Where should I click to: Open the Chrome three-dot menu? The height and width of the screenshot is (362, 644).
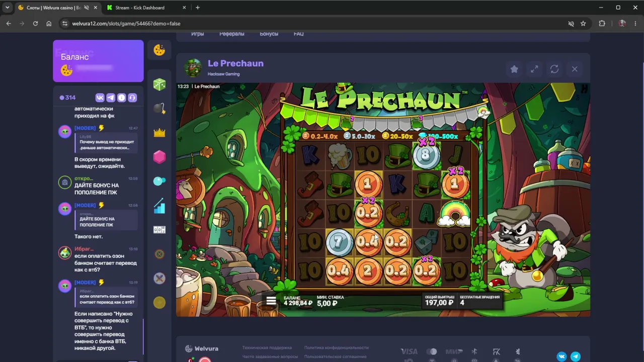[635, 24]
